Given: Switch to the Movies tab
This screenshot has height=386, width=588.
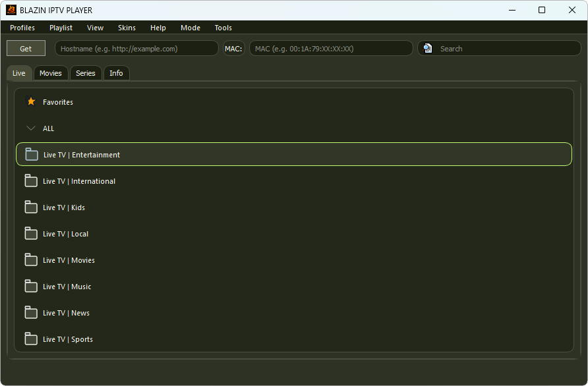Looking at the screenshot, I should coord(51,73).
